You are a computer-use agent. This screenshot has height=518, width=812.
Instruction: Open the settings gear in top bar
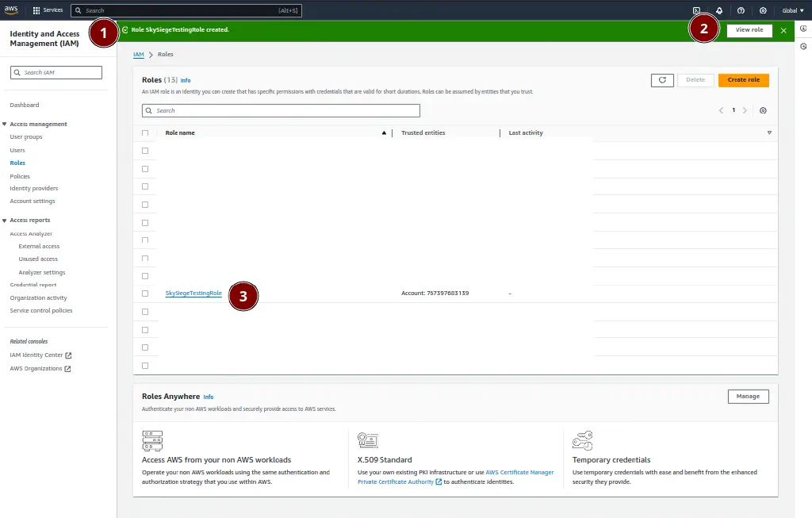763,10
